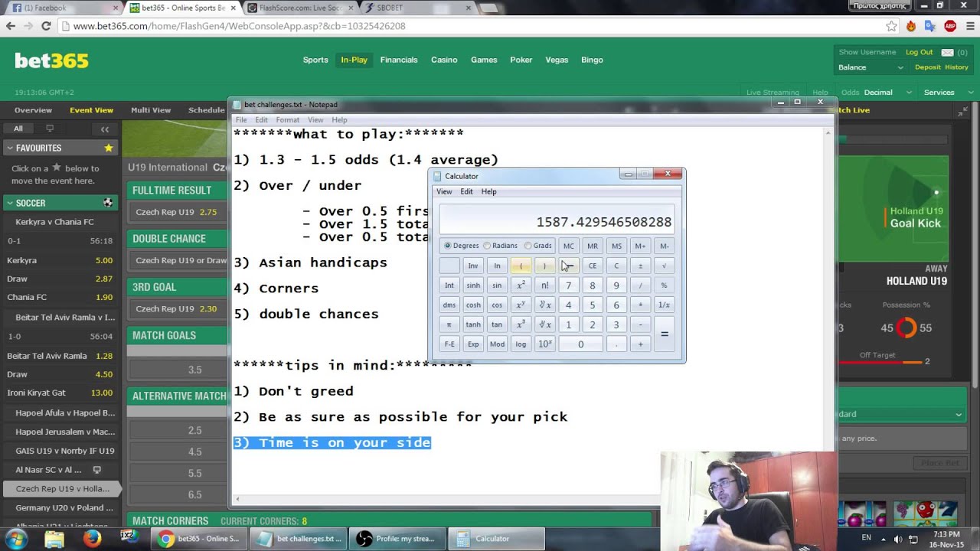Click the square root key in Calculator
Screen dimensions: 980x551
coord(664,266)
